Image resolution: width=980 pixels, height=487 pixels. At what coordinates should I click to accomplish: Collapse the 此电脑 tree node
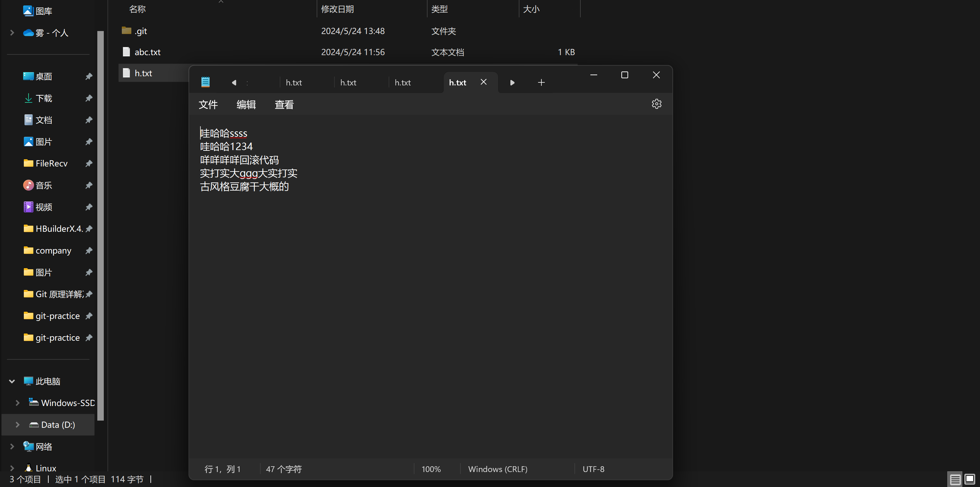(12, 381)
